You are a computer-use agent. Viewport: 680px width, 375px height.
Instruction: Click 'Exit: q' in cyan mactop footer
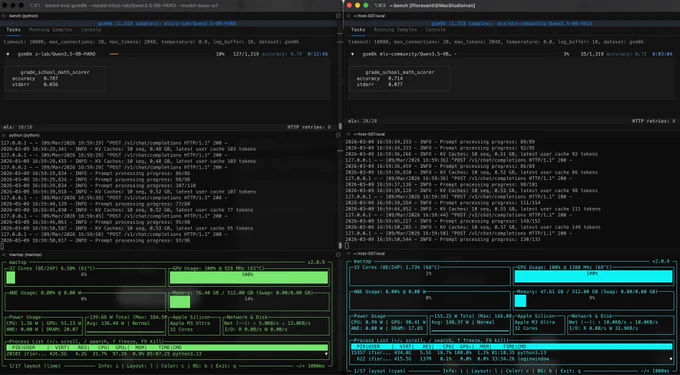(572, 371)
